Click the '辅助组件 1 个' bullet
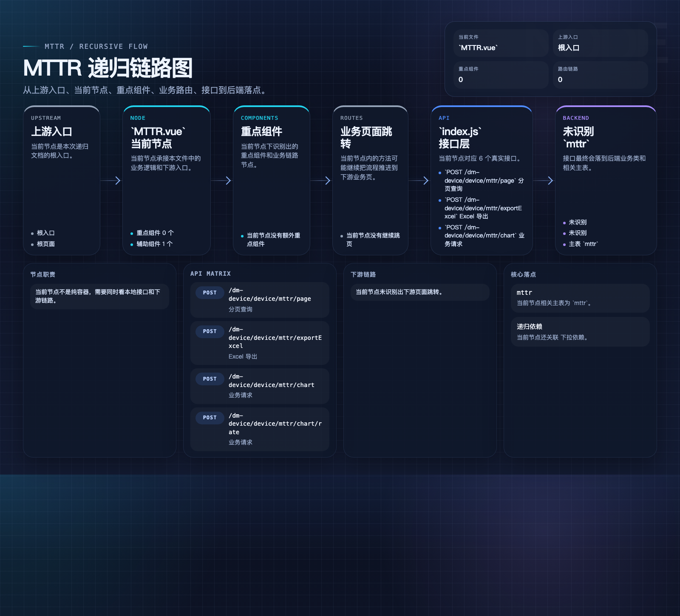The height and width of the screenshot is (616, 680). 152,244
